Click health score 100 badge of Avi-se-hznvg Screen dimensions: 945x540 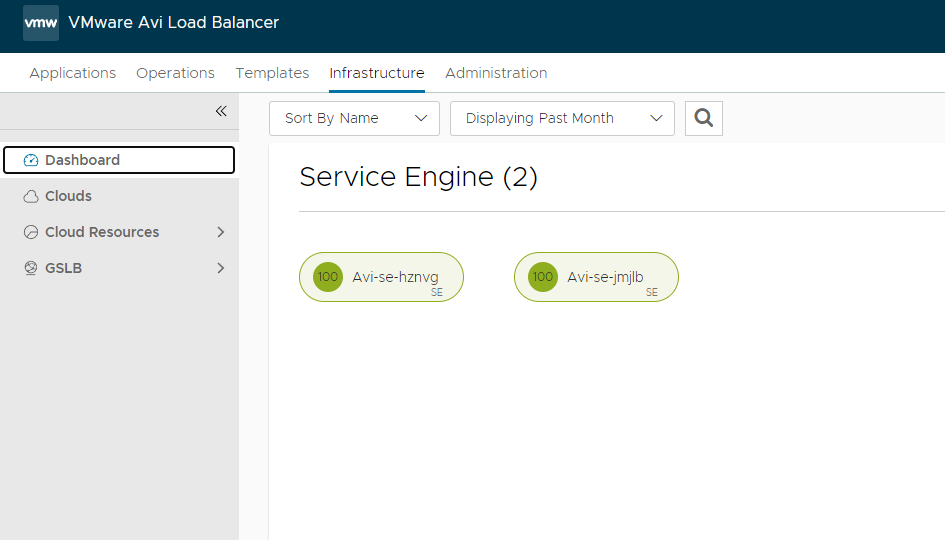(x=328, y=277)
